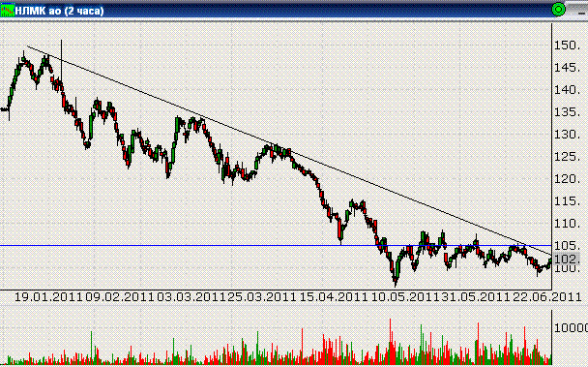The width and height of the screenshot is (588, 367).
Task: Click the 03.03.2011 date label
Action: click(x=191, y=297)
